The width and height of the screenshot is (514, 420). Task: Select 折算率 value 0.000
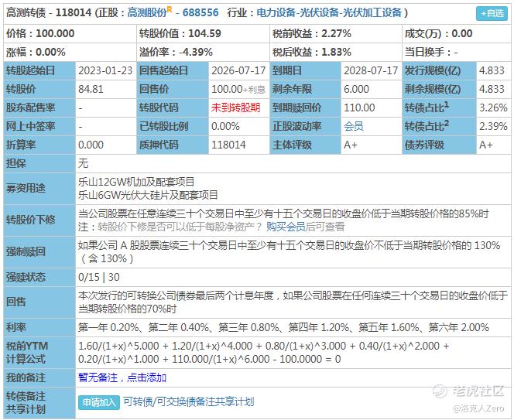(x=91, y=145)
